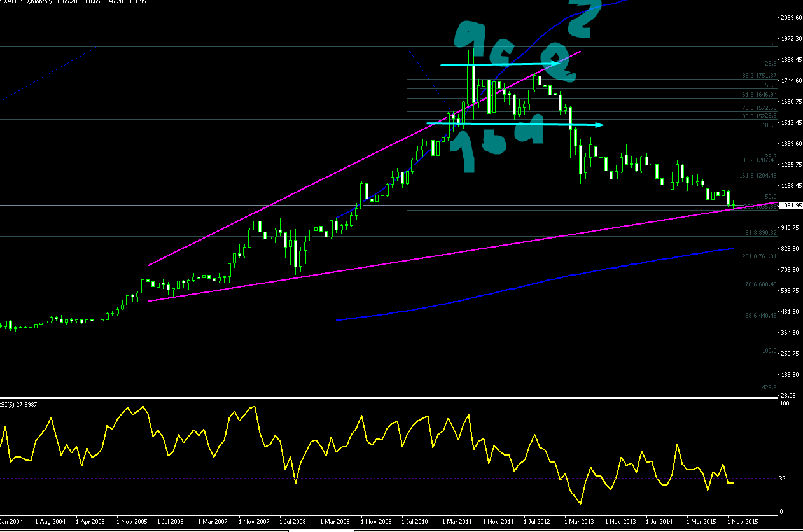Viewport: 803px width, 532px height.
Task: Click the 1 Jul 2008 date label
Action: point(294,521)
